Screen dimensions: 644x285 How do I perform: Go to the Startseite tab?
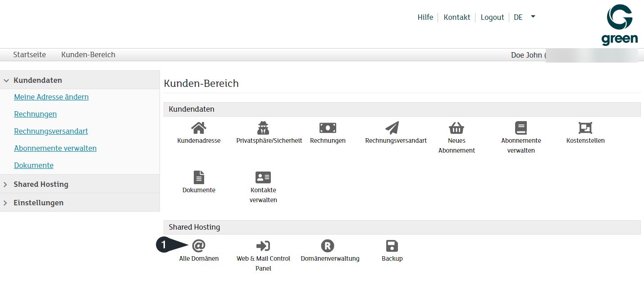pos(29,54)
